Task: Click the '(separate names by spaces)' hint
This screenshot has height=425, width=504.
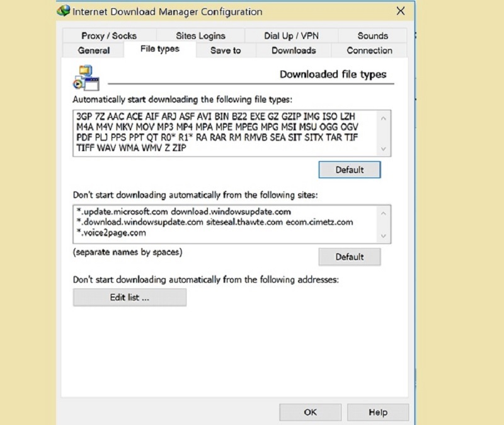Action: [128, 252]
